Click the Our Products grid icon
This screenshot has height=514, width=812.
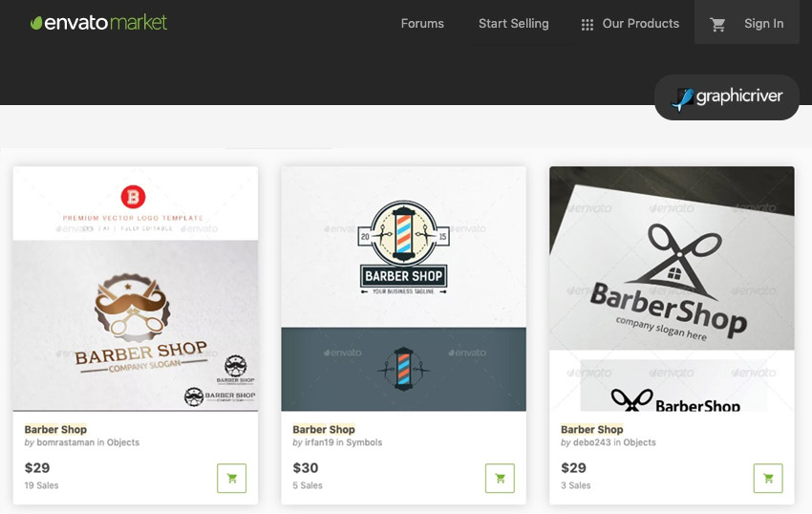587,24
